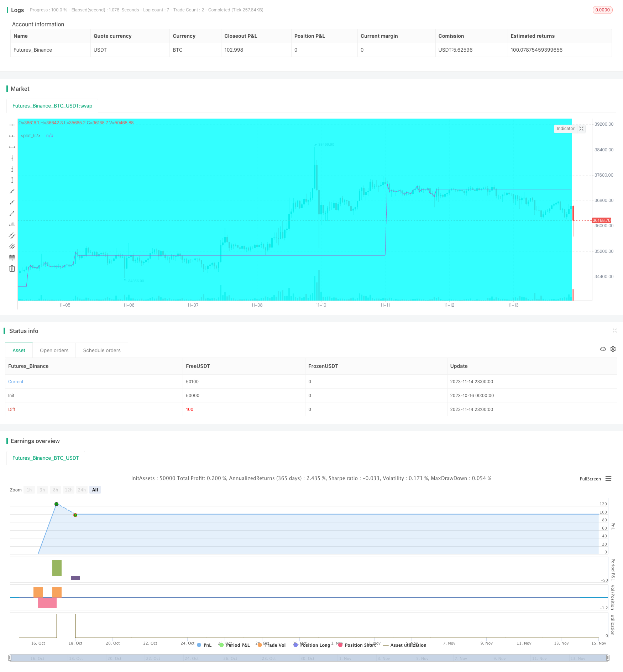Select the horizontal straight line drawing tool
This screenshot has height=672, width=623.
coord(12,125)
